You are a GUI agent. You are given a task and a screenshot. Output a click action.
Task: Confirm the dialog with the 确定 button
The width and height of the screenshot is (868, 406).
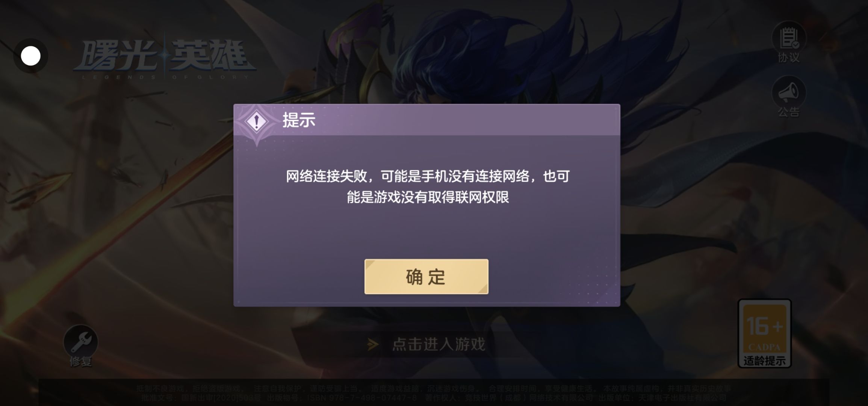point(426,277)
